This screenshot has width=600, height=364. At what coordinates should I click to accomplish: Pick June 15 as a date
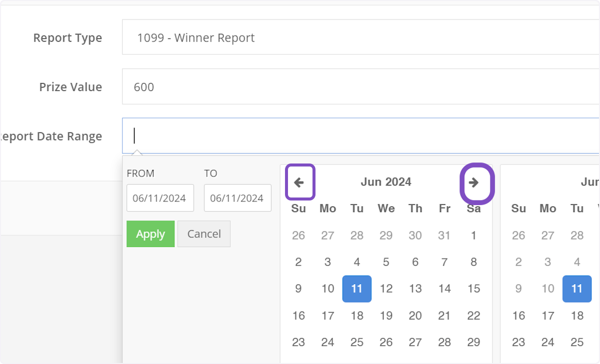click(x=473, y=288)
